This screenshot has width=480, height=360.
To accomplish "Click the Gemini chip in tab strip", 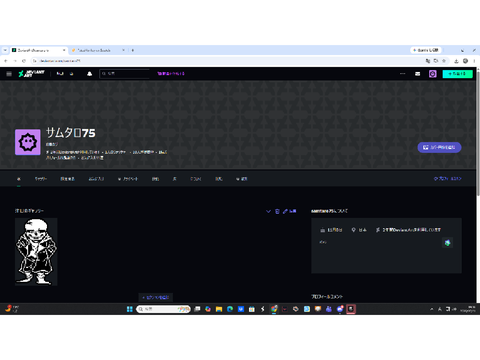I will [426, 50].
